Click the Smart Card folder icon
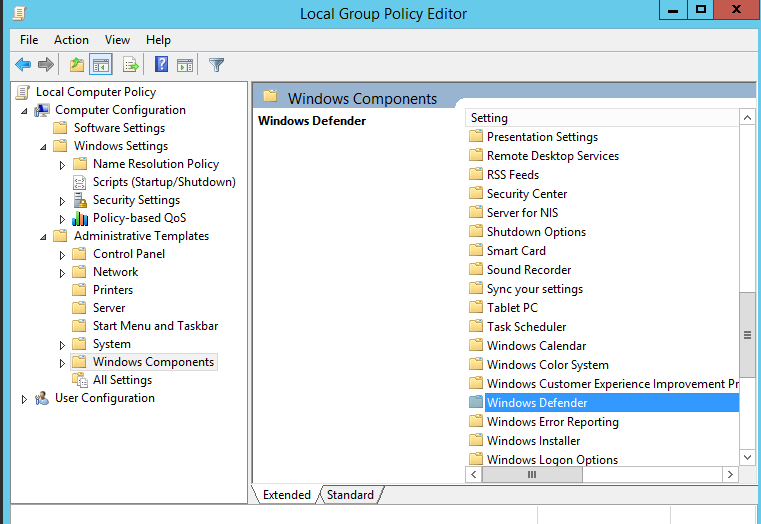This screenshot has width=761, height=524. (476, 250)
